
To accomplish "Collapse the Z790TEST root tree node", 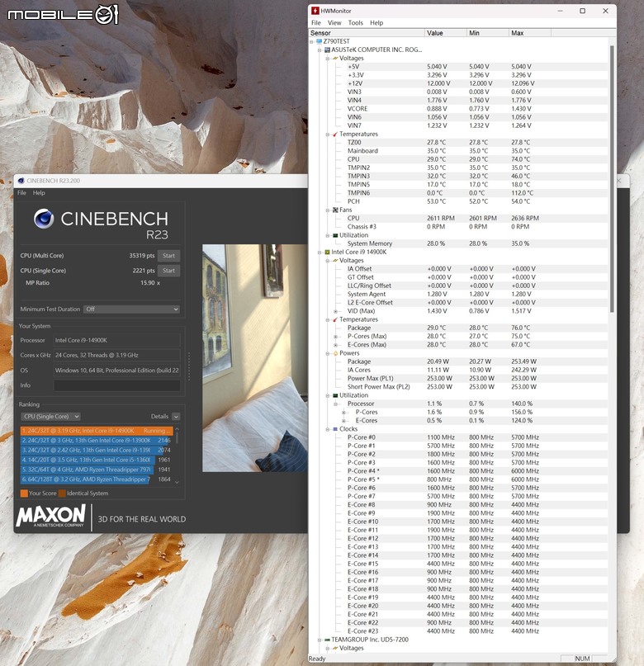I will [x=311, y=41].
